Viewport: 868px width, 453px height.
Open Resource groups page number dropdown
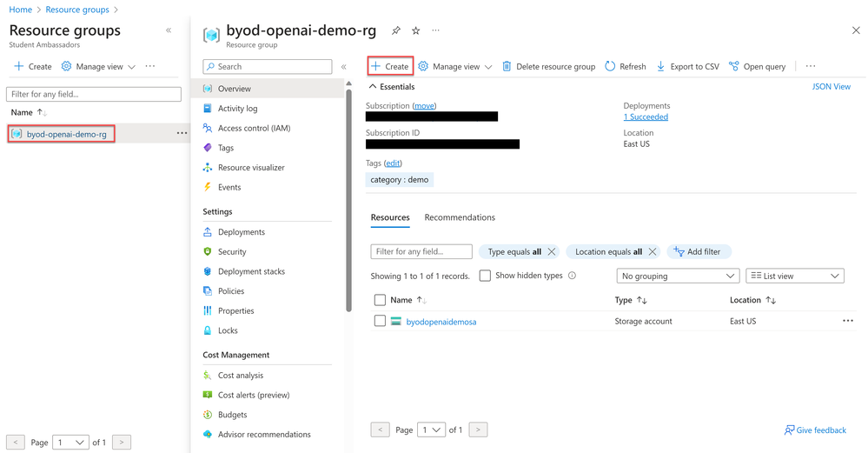tap(71, 442)
